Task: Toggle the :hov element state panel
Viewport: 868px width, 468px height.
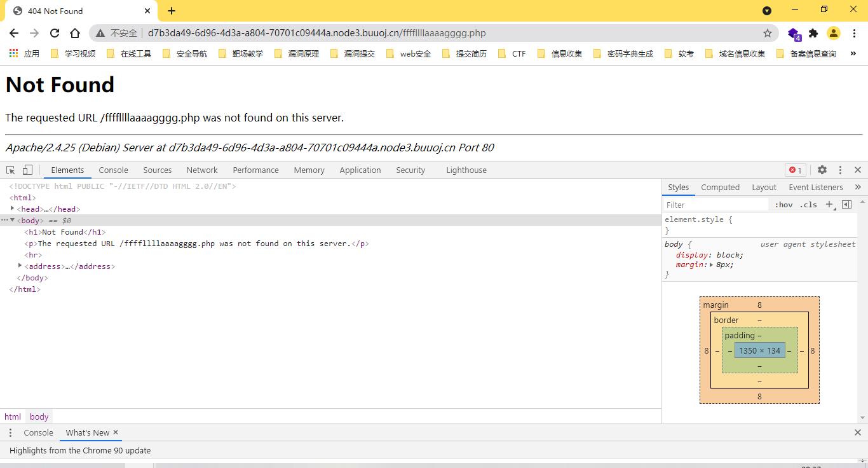Action: pos(783,205)
